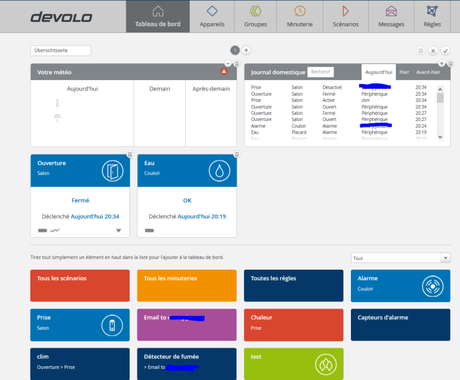
Task: Switch journal to the Avant-hier tab
Action: pyautogui.click(x=428, y=72)
